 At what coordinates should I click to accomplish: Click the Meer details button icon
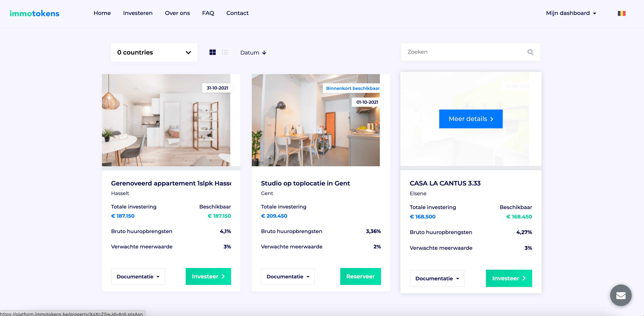[493, 119]
